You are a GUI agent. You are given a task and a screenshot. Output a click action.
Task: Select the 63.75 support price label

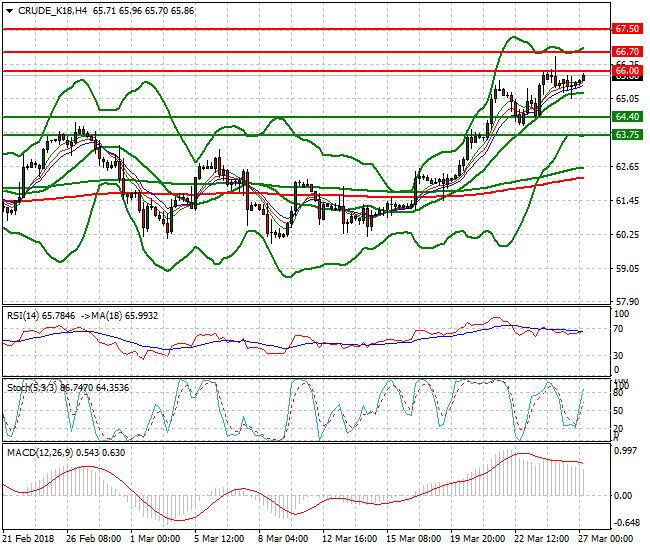click(x=627, y=134)
